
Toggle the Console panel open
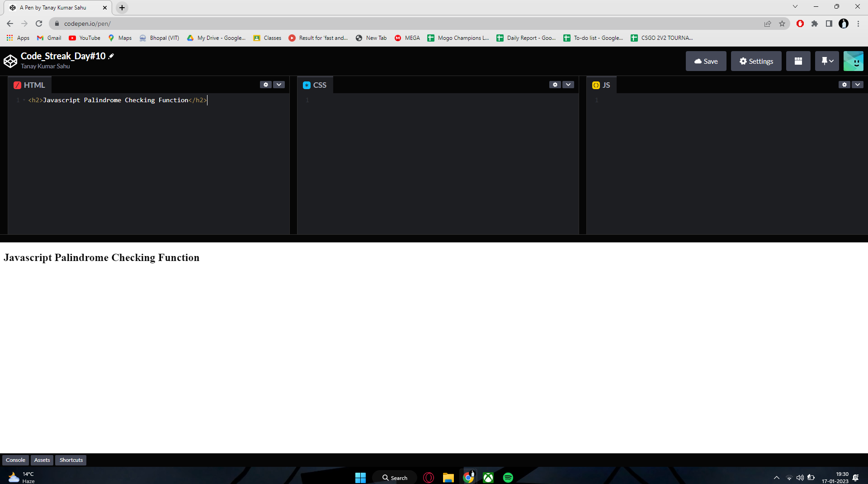[x=15, y=460]
